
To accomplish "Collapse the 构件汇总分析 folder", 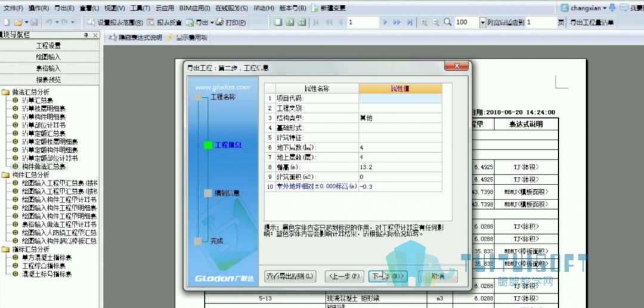I will pyautogui.click(x=5, y=175).
